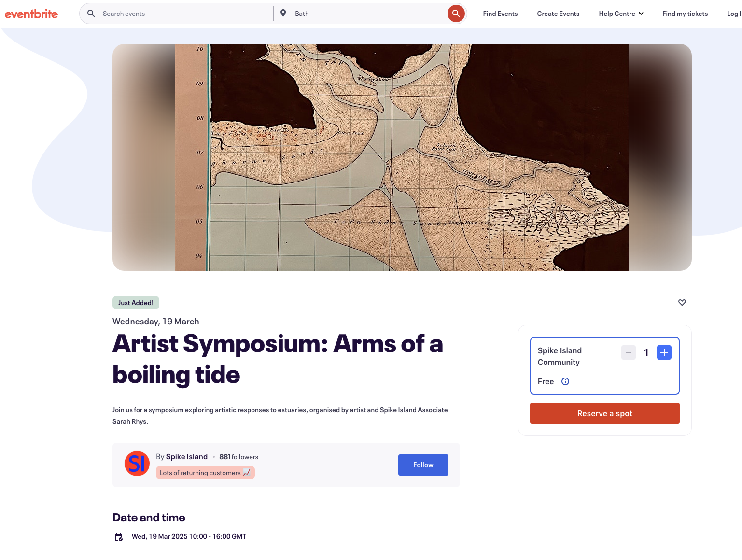Viewport: 742px width, 560px height.
Task: Click the Spike Island SI avatar
Action: pyautogui.click(x=137, y=464)
